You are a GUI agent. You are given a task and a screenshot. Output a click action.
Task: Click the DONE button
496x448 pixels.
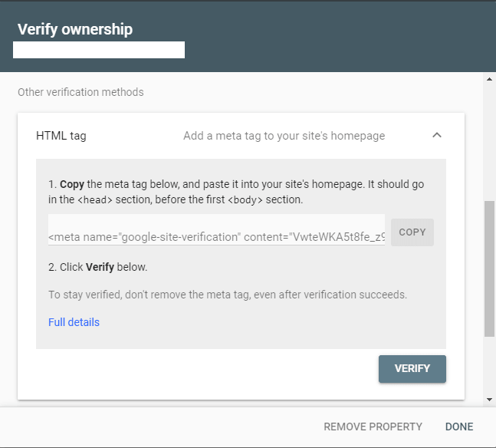[459, 427]
